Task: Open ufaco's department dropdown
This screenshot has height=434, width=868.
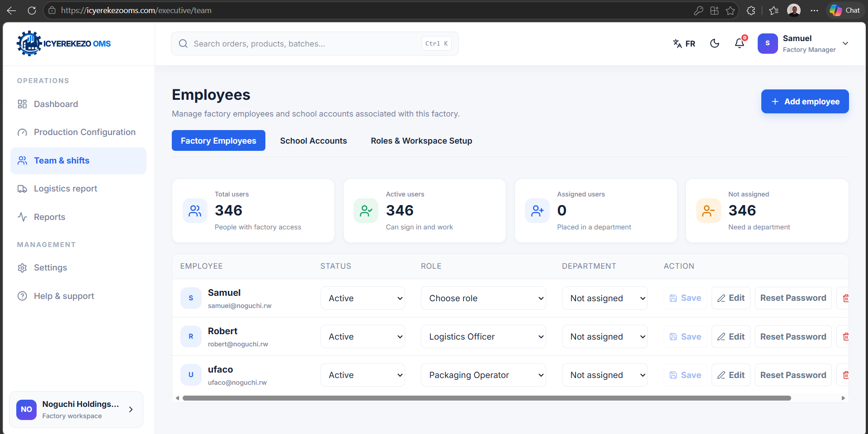Action: (x=604, y=375)
